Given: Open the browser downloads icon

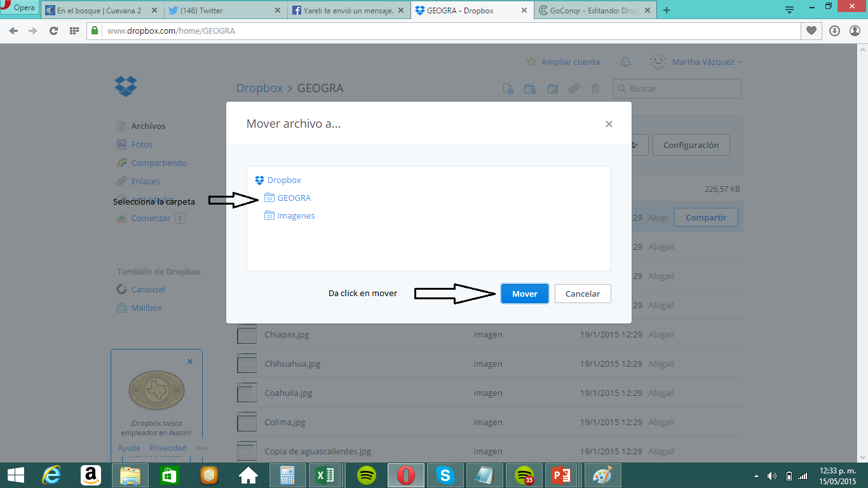Looking at the screenshot, I should coord(835,30).
